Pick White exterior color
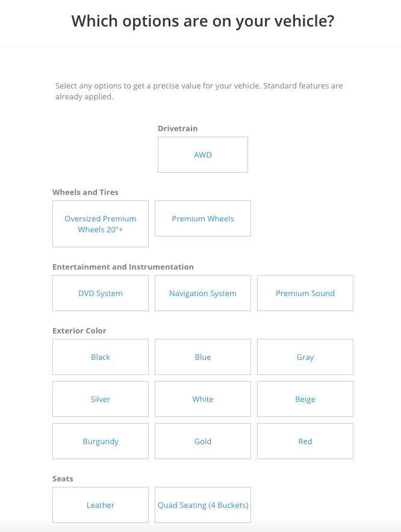The image size is (401, 532). [203, 399]
